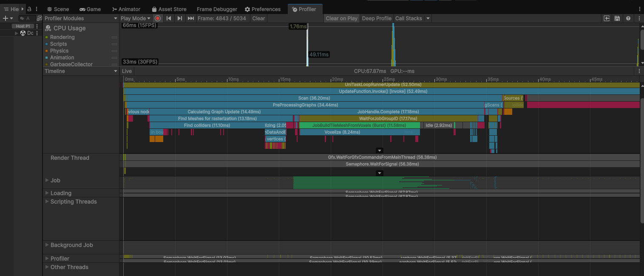Click the save profiler data icon
The height and width of the screenshot is (276, 644).
617,18
